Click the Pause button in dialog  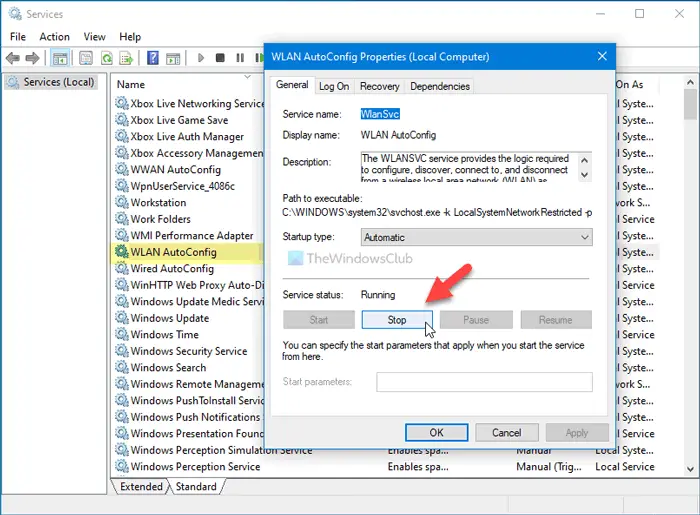point(476,320)
